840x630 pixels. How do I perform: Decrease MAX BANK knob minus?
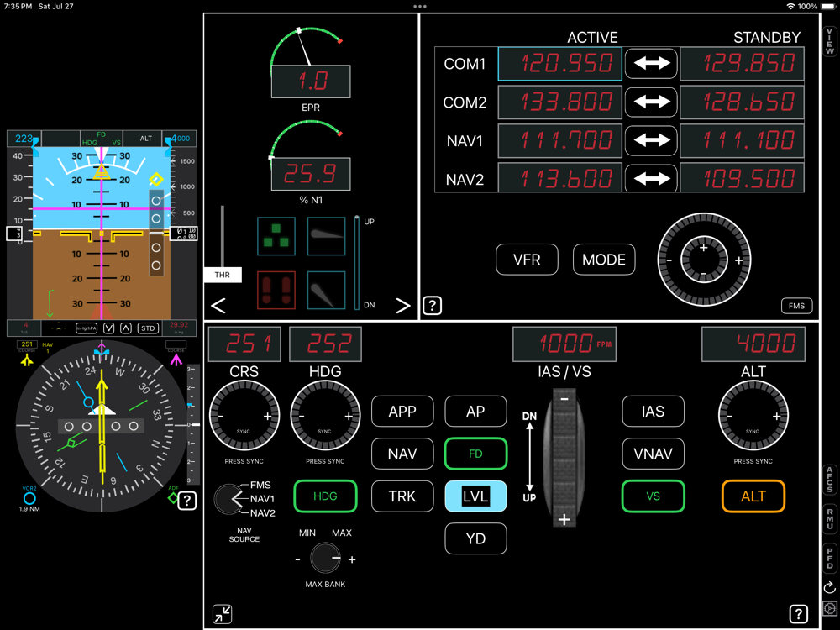click(x=298, y=559)
